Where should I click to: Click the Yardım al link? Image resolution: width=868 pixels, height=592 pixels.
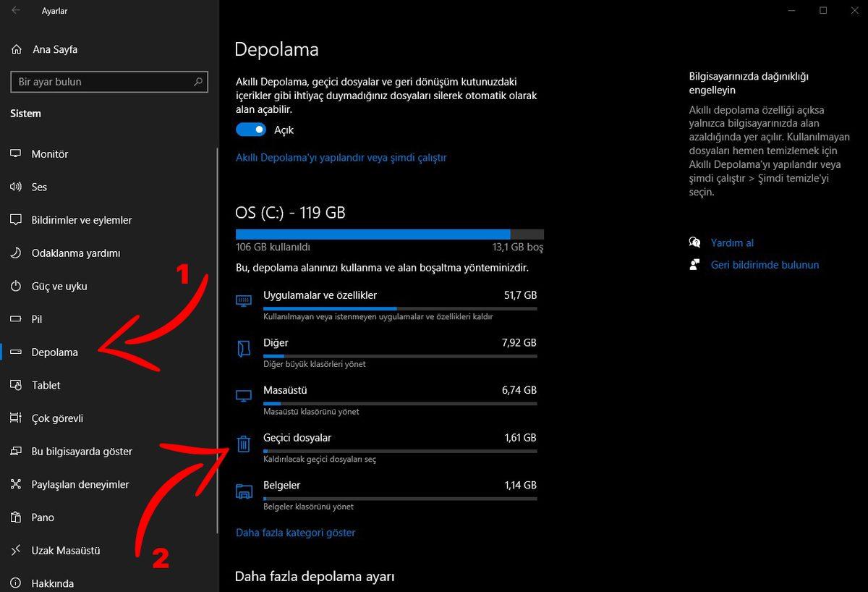click(732, 242)
